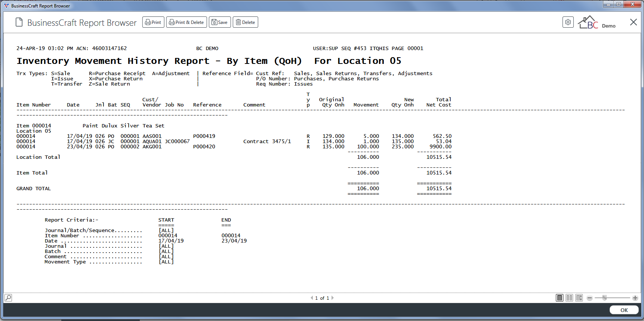Click report title 'Inventory Movement History Report'
The height and width of the screenshot is (321, 644).
(113, 61)
